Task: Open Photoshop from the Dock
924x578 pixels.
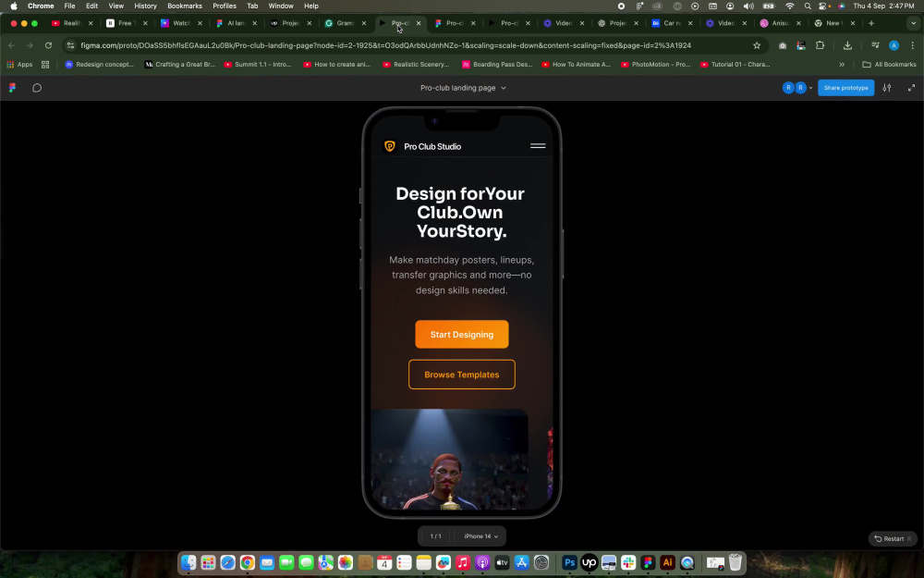Action: coord(569,562)
